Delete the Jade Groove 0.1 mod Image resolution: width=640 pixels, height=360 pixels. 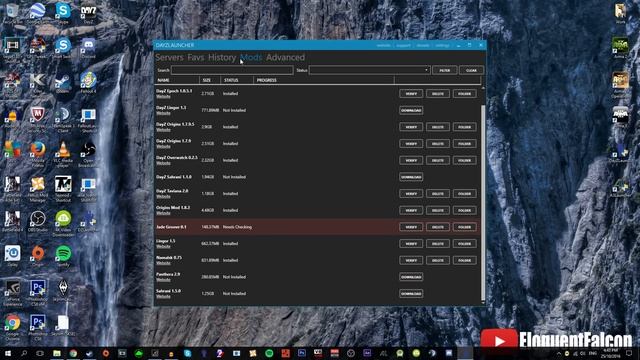pyautogui.click(x=438, y=227)
